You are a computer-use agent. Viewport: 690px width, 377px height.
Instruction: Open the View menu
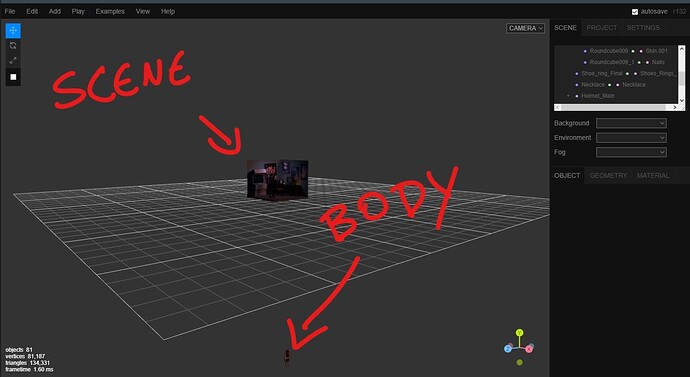click(143, 11)
